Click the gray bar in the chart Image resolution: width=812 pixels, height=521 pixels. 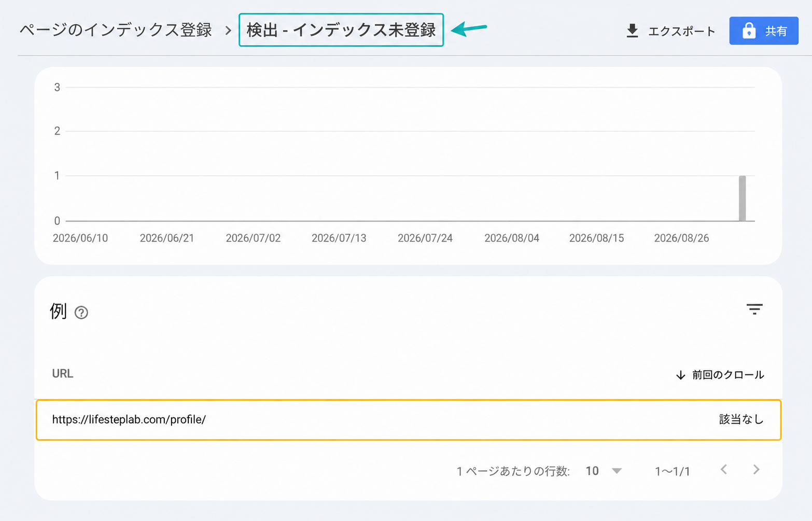point(743,199)
